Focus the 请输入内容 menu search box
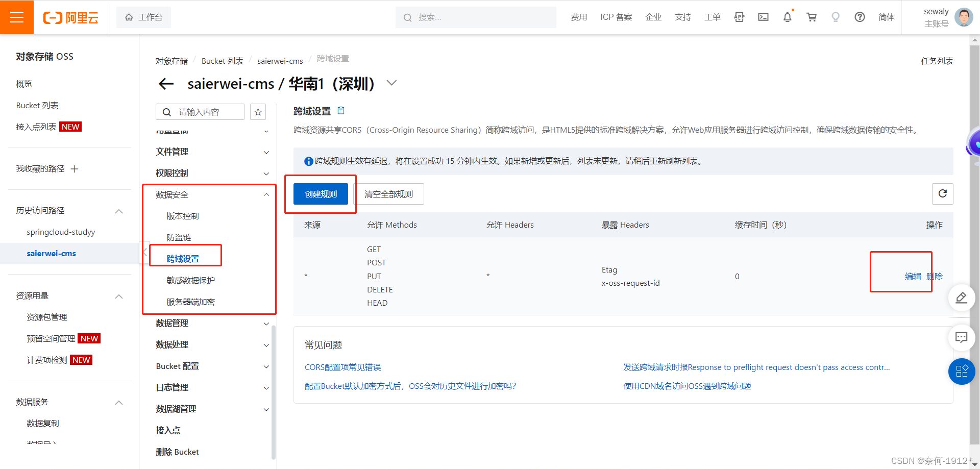Viewport: 980px width, 470px height. tap(200, 112)
